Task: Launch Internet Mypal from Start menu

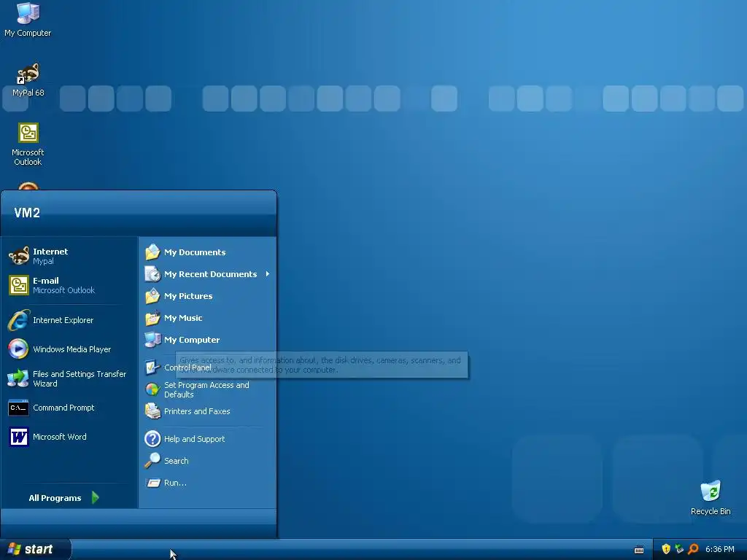Action: [69, 256]
